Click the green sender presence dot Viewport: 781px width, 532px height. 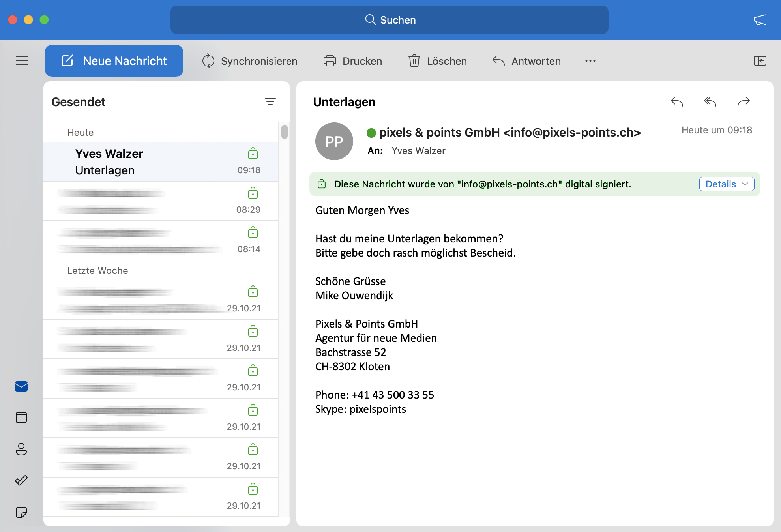[371, 133]
